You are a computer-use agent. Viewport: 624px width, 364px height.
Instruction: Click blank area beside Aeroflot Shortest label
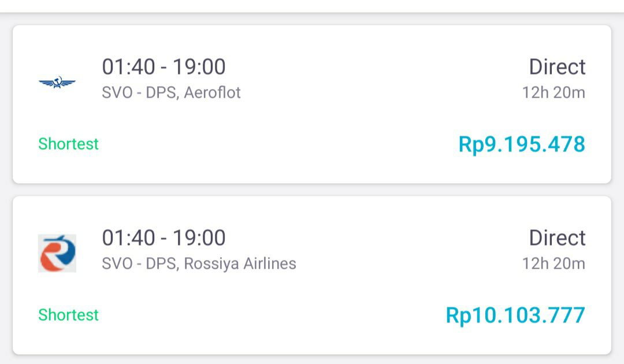[278, 144]
